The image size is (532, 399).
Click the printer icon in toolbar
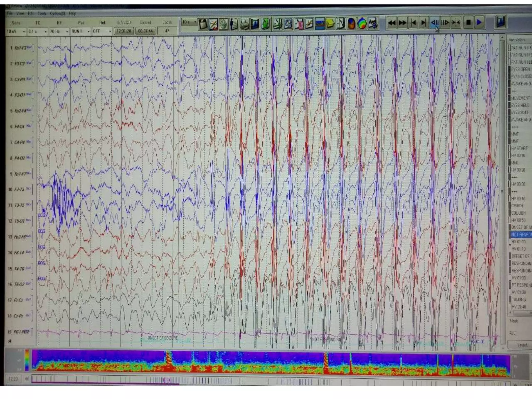click(244, 24)
